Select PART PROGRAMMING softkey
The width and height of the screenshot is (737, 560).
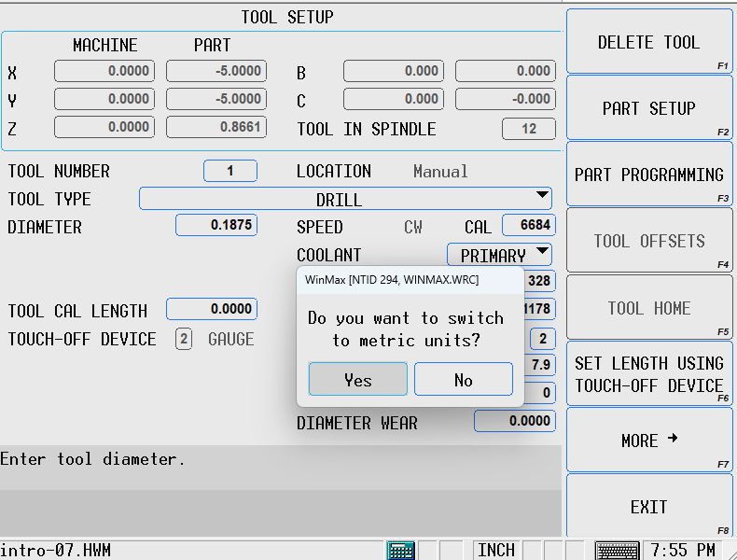[649, 175]
